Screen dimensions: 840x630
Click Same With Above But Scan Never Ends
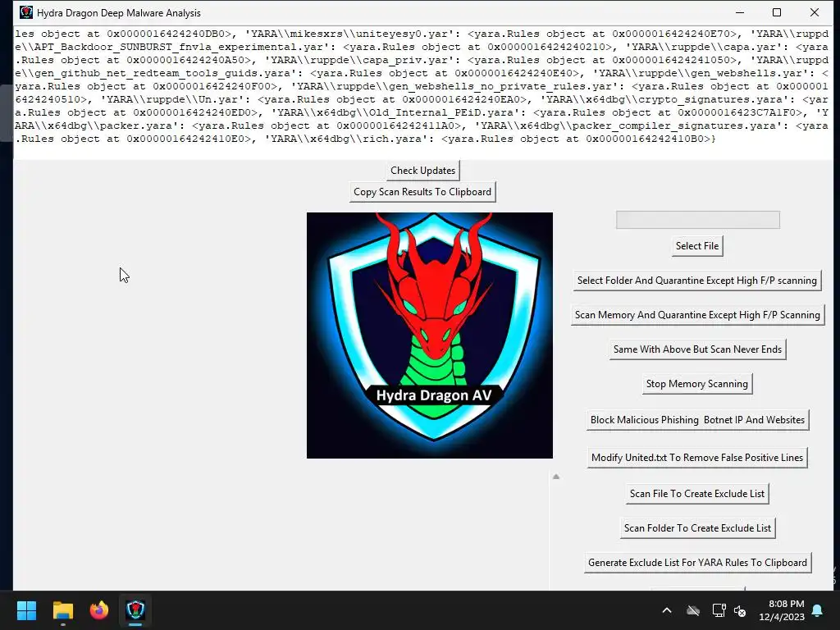click(697, 349)
